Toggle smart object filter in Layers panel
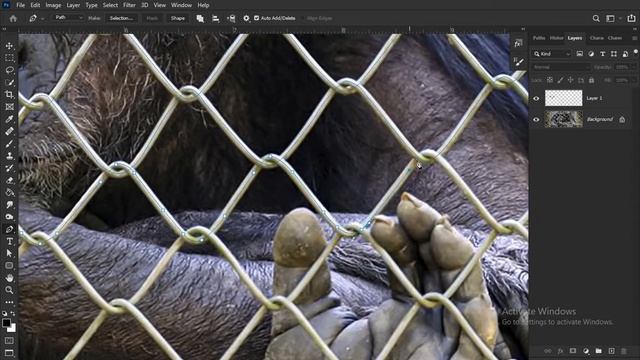 point(625,53)
